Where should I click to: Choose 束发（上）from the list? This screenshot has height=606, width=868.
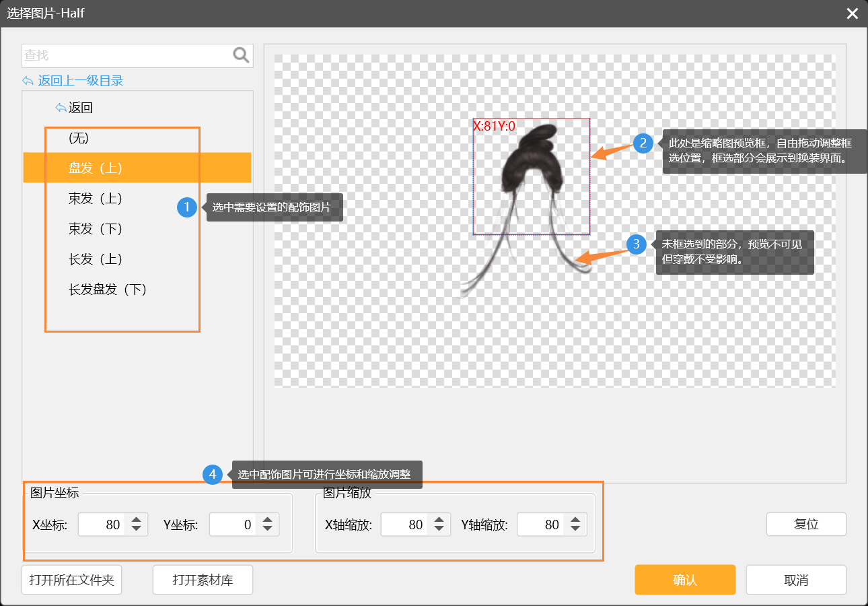click(96, 199)
